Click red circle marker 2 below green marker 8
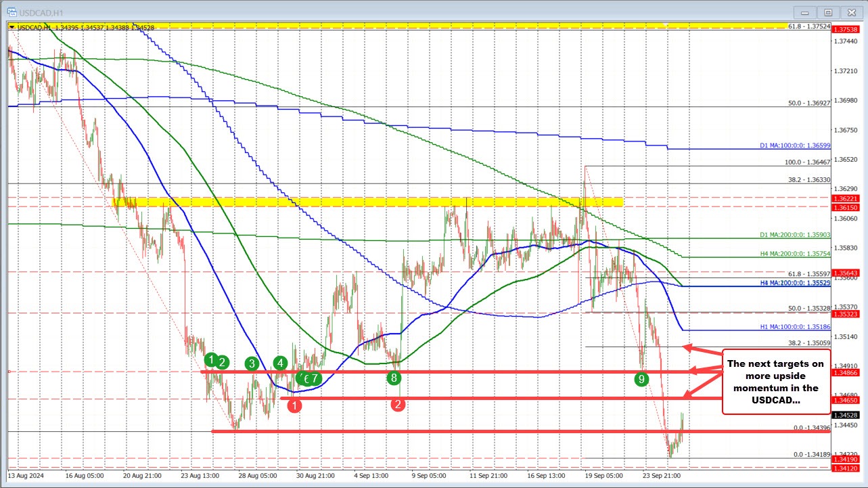 pyautogui.click(x=398, y=404)
